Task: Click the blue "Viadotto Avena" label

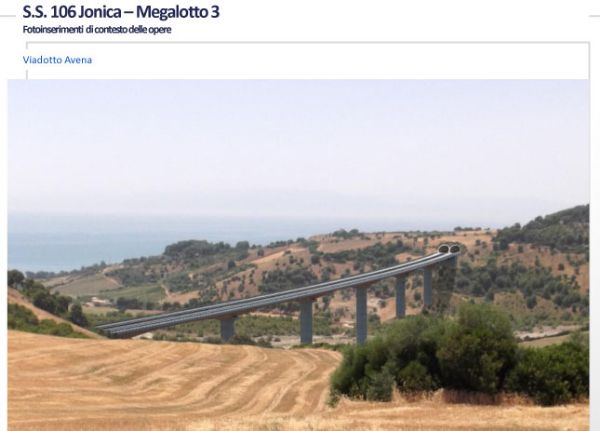Action: click(57, 60)
